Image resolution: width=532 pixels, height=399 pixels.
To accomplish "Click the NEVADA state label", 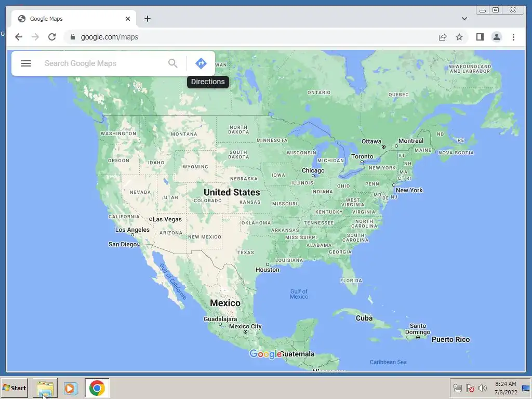I will tap(140, 192).
